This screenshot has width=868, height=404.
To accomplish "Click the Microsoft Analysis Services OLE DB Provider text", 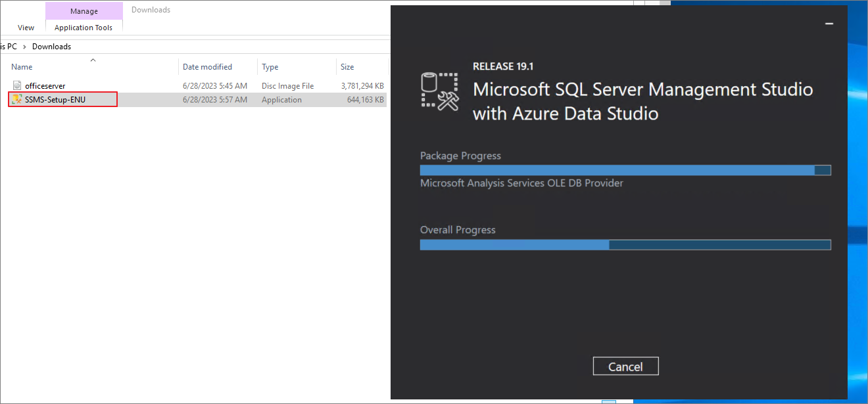I will (521, 183).
